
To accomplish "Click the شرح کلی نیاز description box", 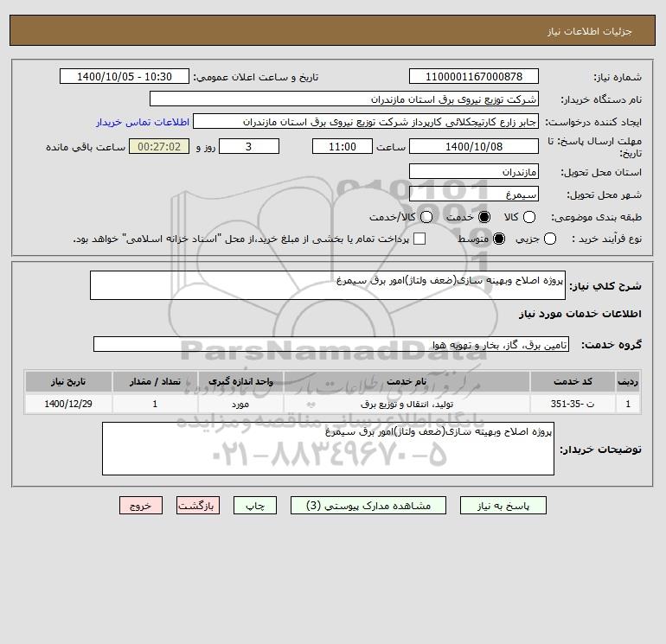I will coord(328,285).
